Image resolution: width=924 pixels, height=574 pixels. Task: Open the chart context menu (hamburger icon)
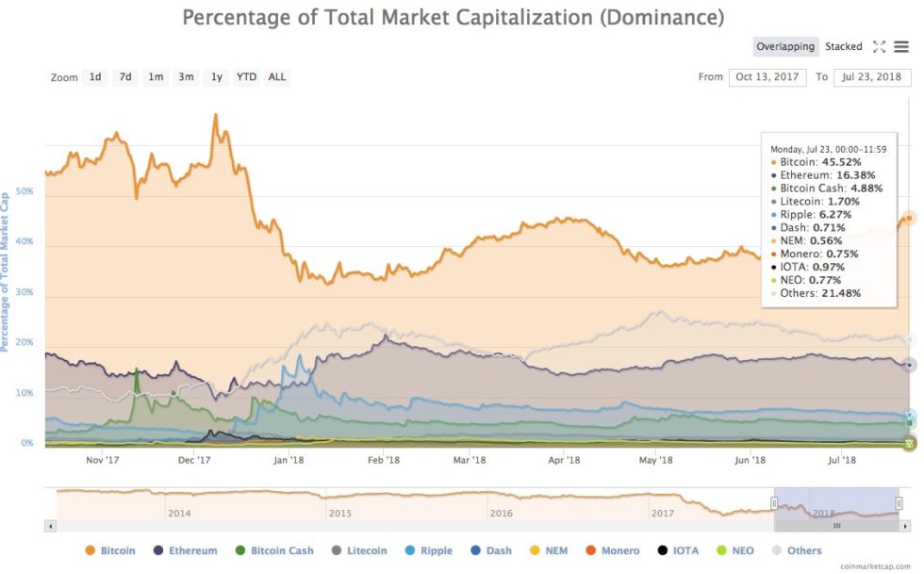pyautogui.click(x=900, y=46)
